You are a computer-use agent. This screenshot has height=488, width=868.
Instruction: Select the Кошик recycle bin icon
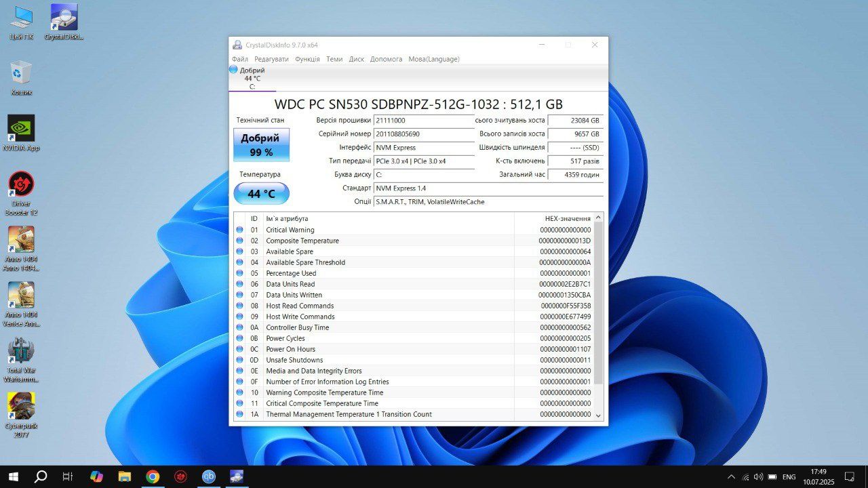21,78
